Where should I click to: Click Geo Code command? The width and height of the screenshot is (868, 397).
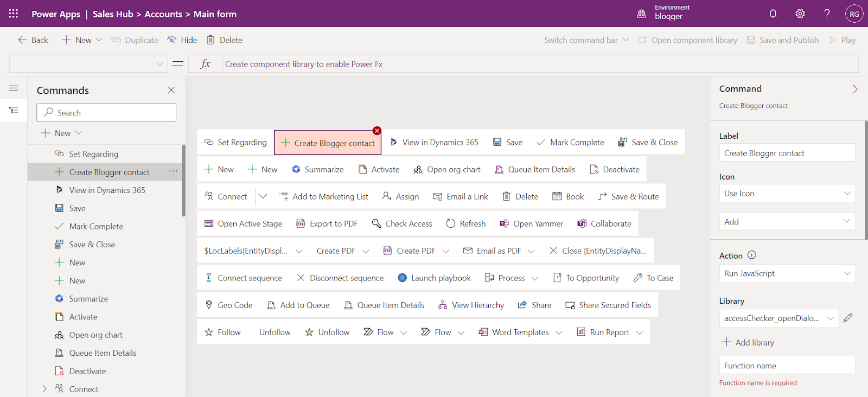[228, 305]
